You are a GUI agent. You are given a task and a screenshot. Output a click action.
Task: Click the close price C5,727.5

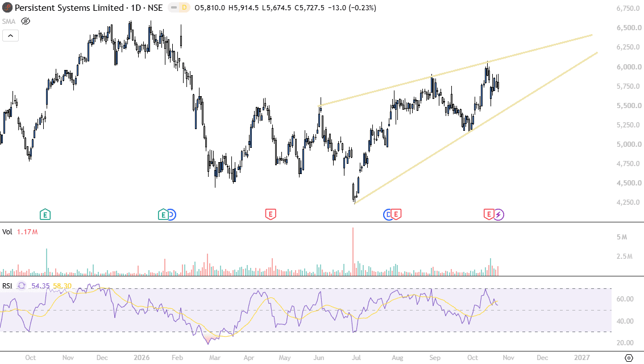click(x=309, y=8)
